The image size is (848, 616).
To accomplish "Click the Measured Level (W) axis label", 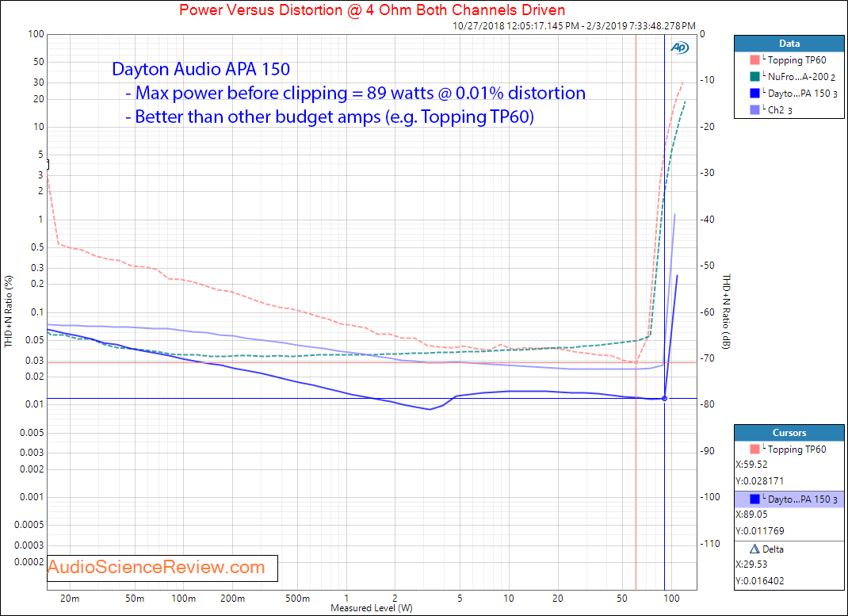I will (372, 608).
